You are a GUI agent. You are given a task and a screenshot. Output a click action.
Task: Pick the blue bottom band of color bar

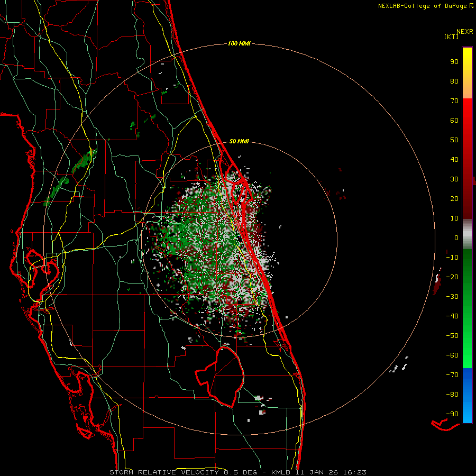point(467,395)
